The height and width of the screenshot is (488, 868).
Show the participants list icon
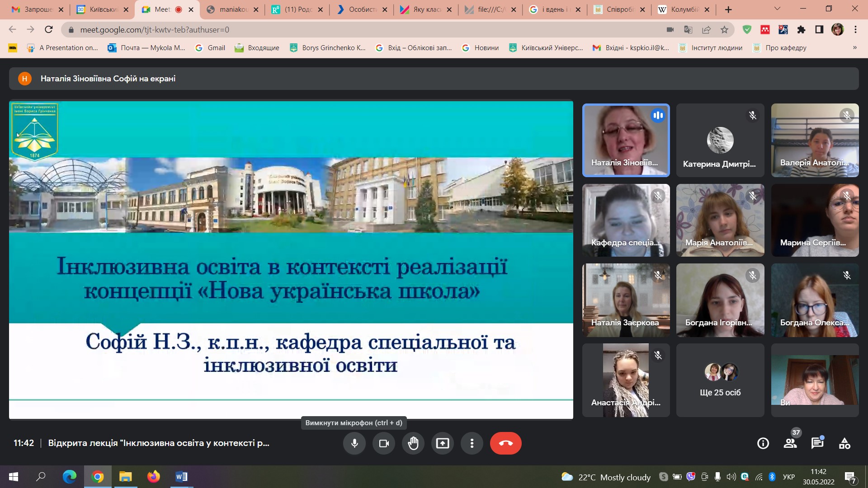tap(790, 443)
